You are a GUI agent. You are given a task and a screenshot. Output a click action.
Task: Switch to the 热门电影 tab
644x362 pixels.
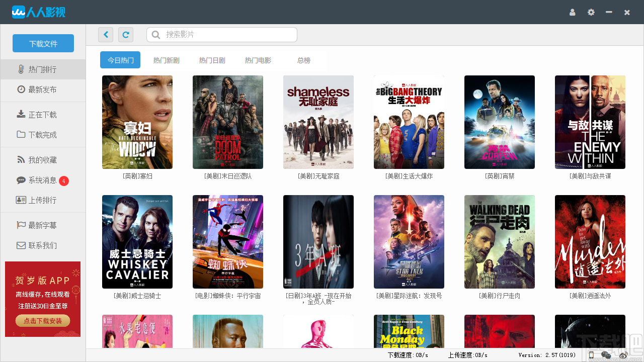(x=258, y=60)
